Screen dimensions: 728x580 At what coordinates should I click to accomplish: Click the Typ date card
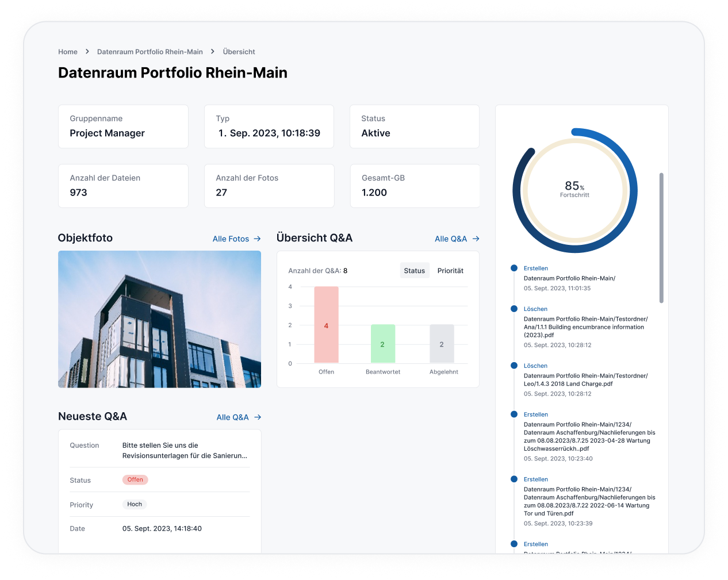point(269,126)
